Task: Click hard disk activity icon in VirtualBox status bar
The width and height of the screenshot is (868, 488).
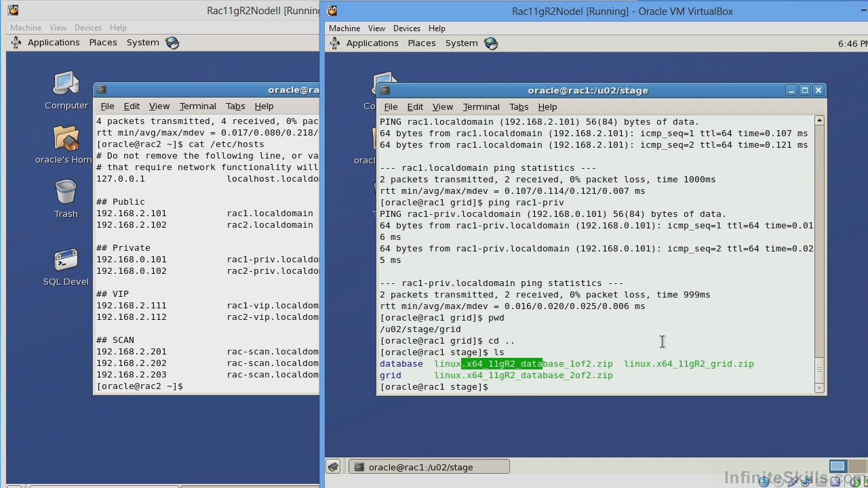Action: click(764, 481)
